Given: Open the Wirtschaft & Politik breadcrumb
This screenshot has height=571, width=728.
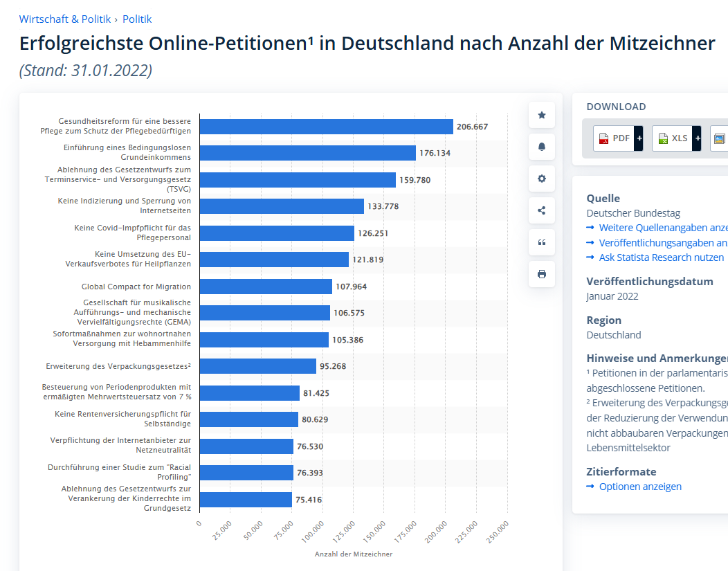Looking at the screenshot, I should pos(65,19).
